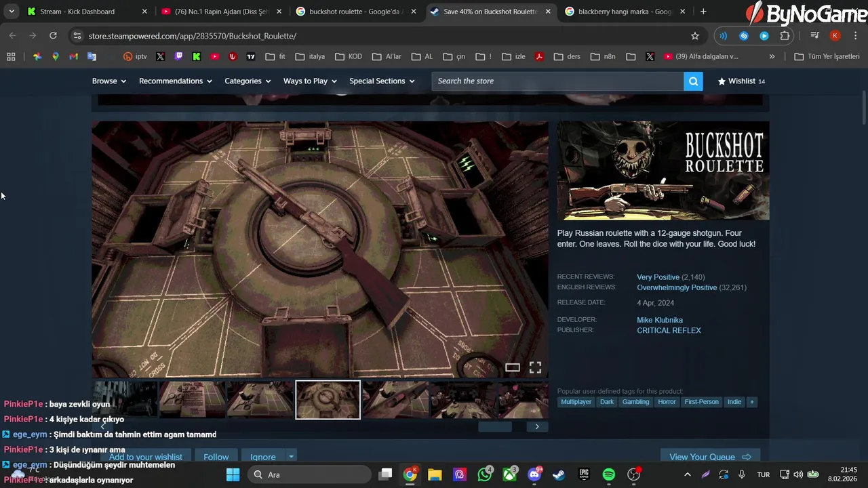
Task: Open the iptv bookmark
Action: (x=135, y=57)
